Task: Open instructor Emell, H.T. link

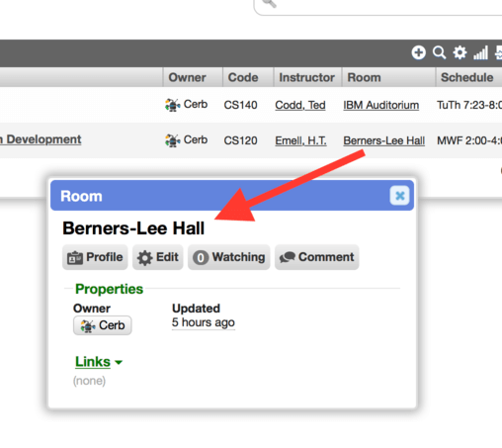Action: click(300, 140)
